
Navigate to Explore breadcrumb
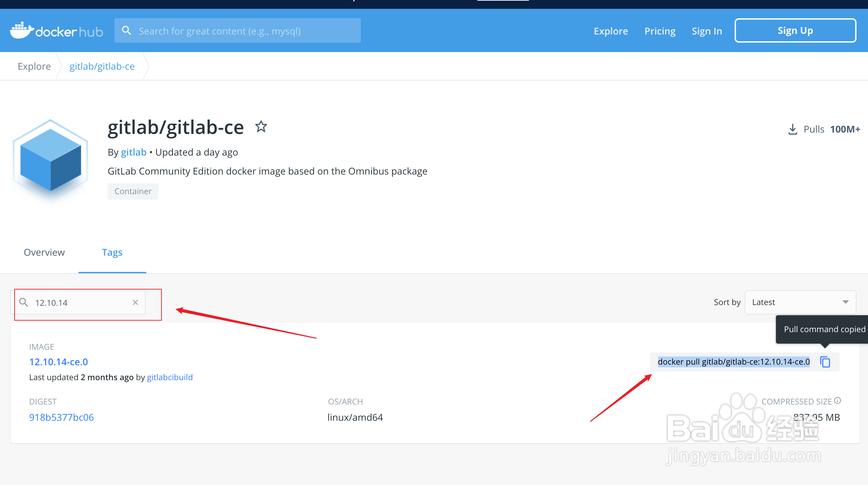coord(34,66)
